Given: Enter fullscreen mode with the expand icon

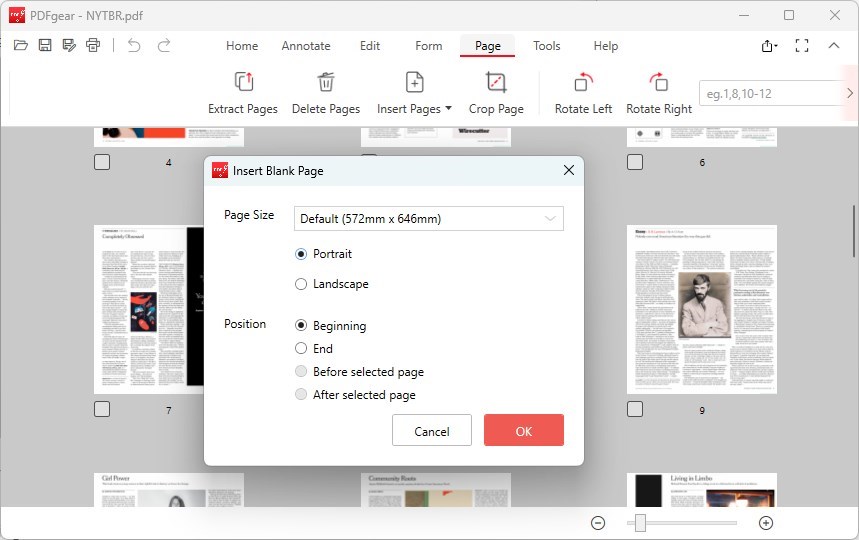Looking at the screenshot, I should click(801, 46).
